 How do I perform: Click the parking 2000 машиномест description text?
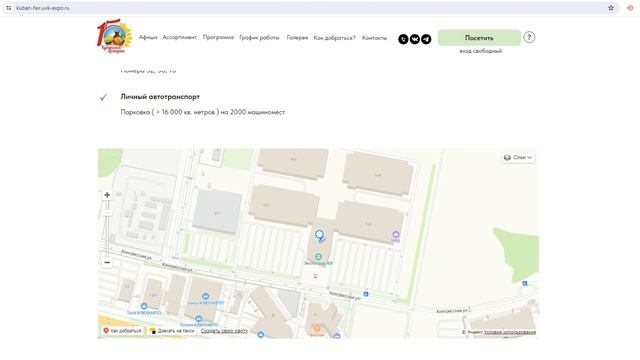[202, 112]
